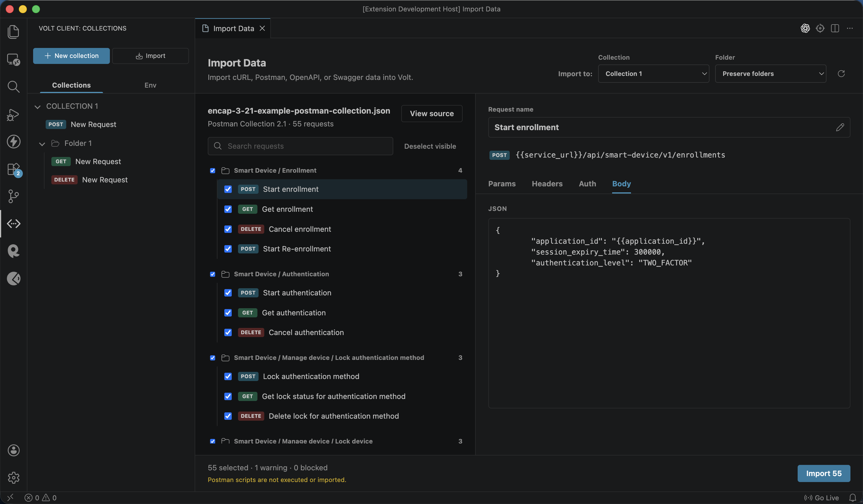Open the Preserve folders dropdown
Screen dimensions: 863x504
[771, 74]
